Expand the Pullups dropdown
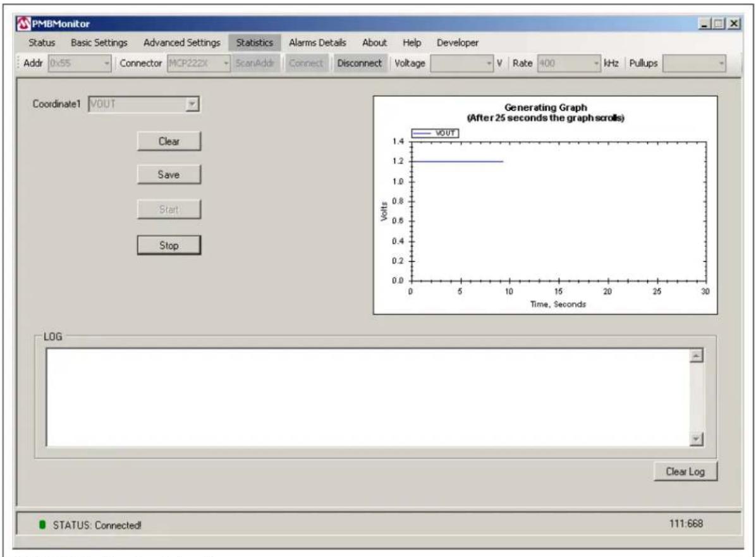Image resolution: width=756 pixels, height=557 pixels. pos(721,63)
